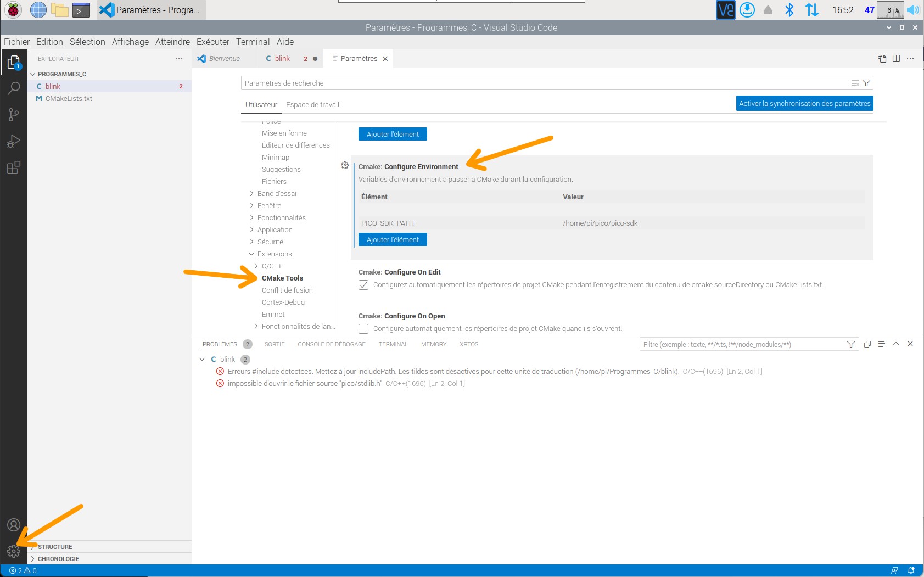Expand Banc d'essai settings category
This screenshot has height=577, width=924.
(x=251, y=193)
